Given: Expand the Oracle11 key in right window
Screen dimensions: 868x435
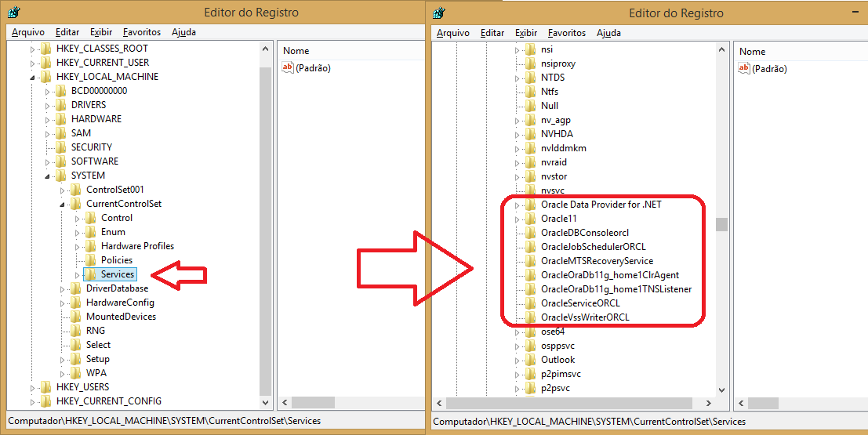Looking at the screenshot, I should pyautogui.click(x=518, y=219).
